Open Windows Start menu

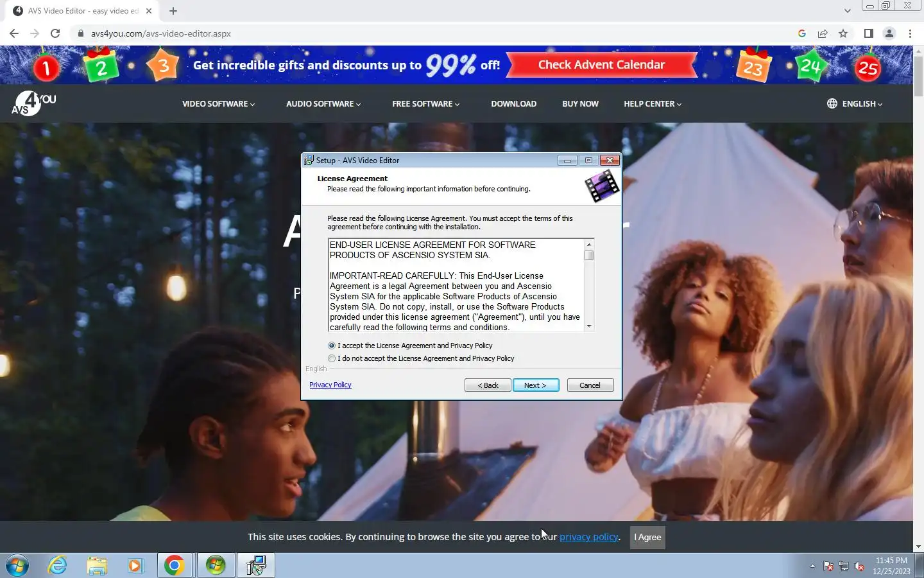click(17, 566)
